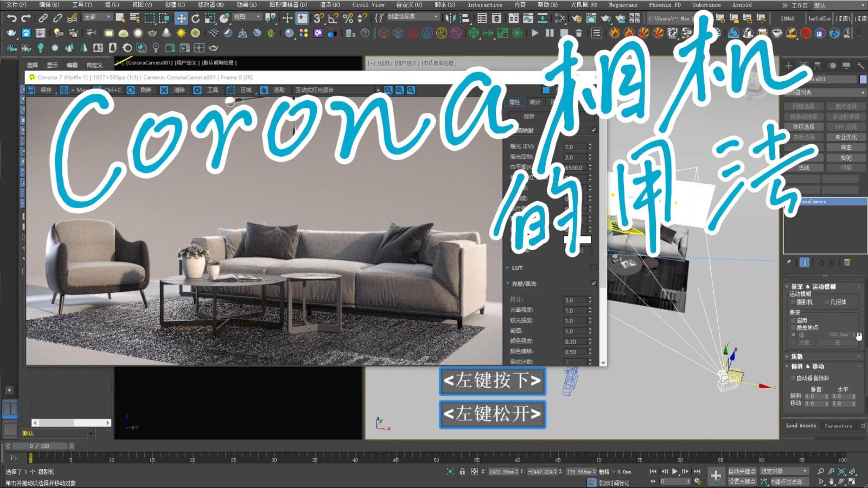Click the 刷新 refresh icon in Corona toolbar
This screenshot has width=868, height=488.
coord(131,90)
